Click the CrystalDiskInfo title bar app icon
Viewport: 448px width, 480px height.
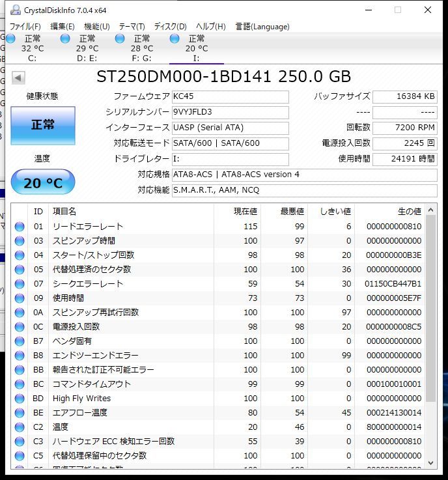click(15, 10)
